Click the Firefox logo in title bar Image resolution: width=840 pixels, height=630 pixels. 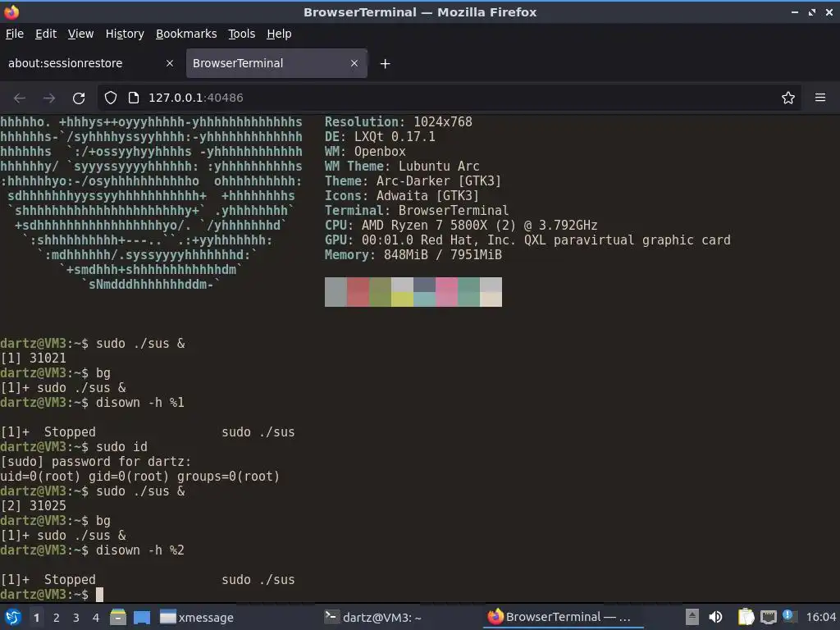[11, 11]
